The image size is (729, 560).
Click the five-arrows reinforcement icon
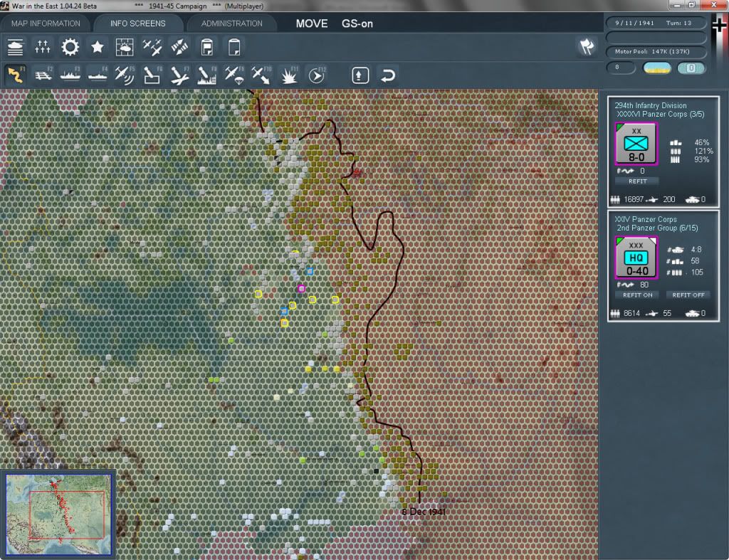tap(42, 47)
